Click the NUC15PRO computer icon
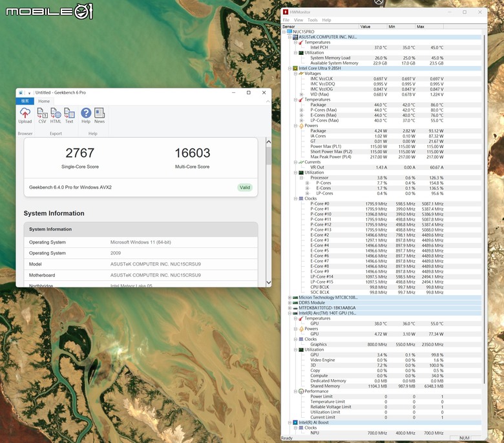Viewport: 504px width, 443px height. pos(289,32)
